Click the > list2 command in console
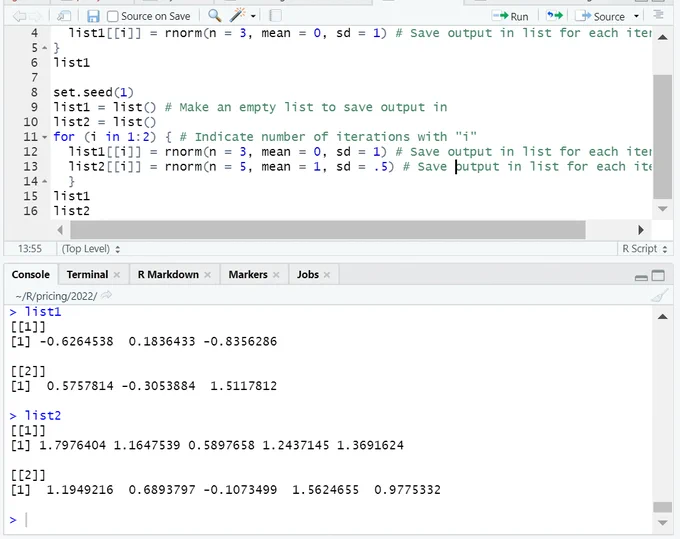Screen dimensions: 680x539 coord(35,415)
